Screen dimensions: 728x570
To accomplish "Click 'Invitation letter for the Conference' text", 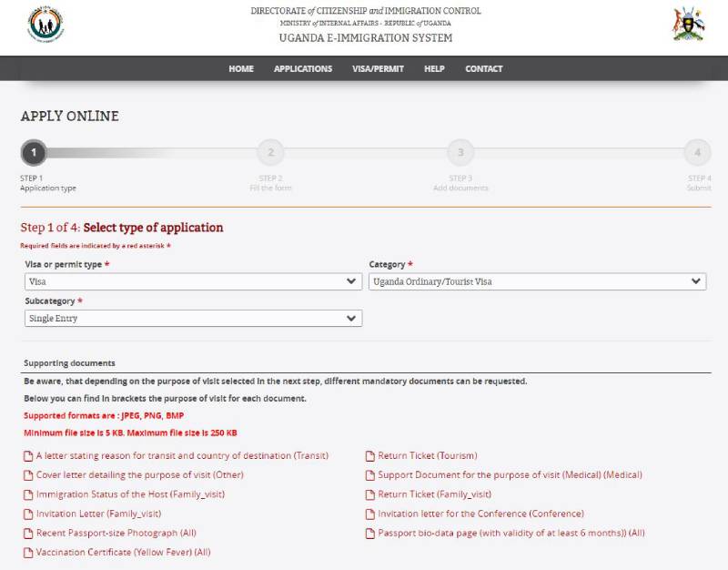I will pos(452,514).
